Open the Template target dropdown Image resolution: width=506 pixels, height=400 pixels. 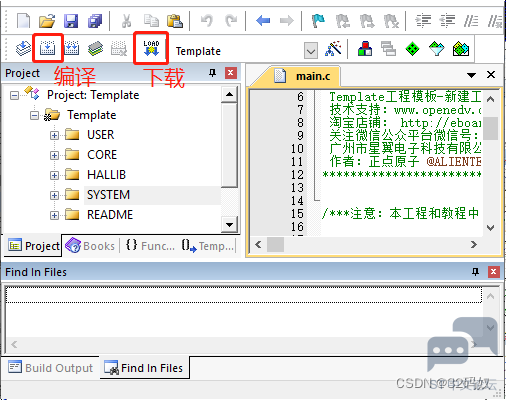[x=311, y=51]
